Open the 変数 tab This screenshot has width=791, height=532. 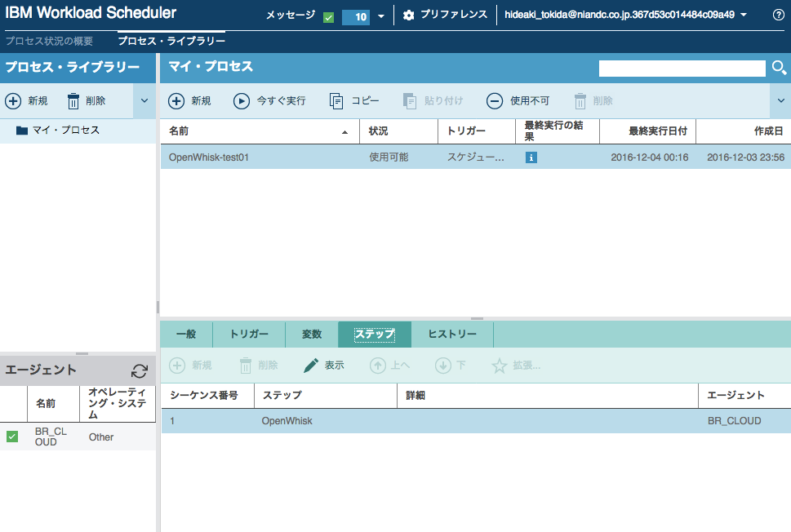[312, 335]
